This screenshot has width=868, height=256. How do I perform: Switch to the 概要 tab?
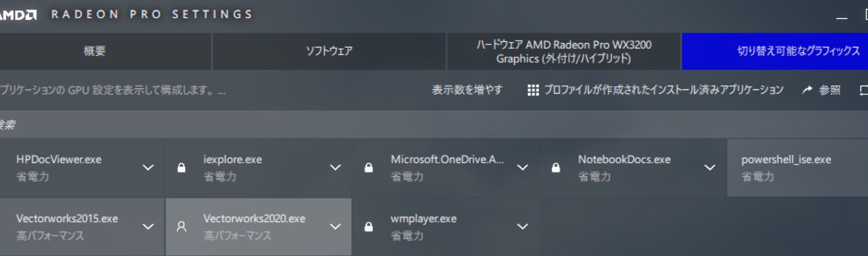[x=105, y=51]
